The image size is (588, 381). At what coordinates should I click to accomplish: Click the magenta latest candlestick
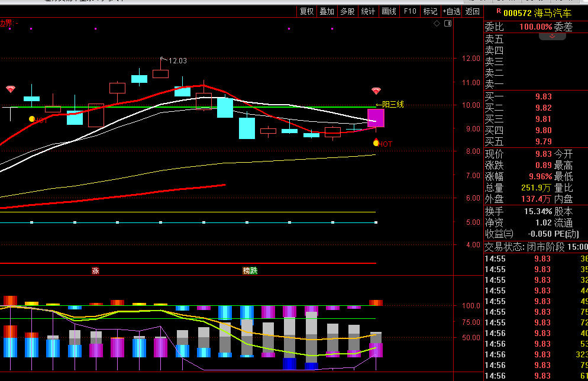pyautogui.click(x=376, y=118)
